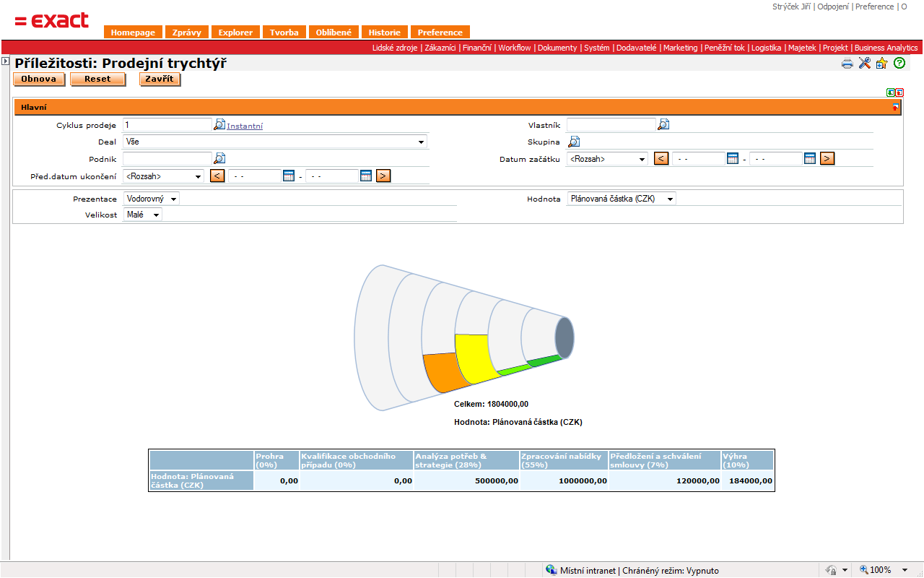924x578 pixels.
Task: Open the green help question icon
Action: [899, 63]
